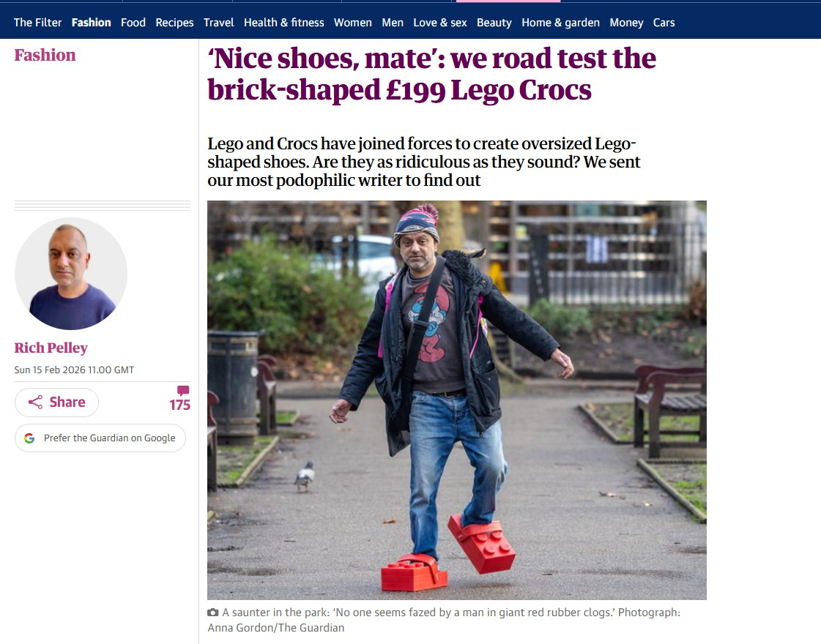The image size is (821, 644).
Task: Click the camera icon beside the caption
Action: point(213,613)
